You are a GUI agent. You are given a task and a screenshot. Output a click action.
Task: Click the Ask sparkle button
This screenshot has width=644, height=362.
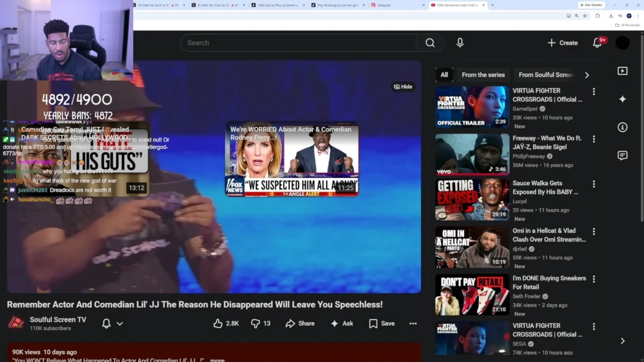click(x=342, y=323)
